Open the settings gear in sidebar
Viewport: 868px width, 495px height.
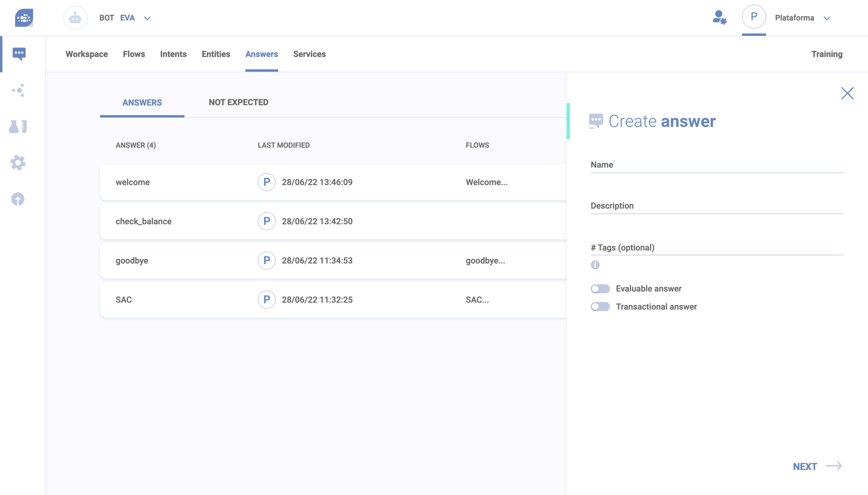point(18,163)
